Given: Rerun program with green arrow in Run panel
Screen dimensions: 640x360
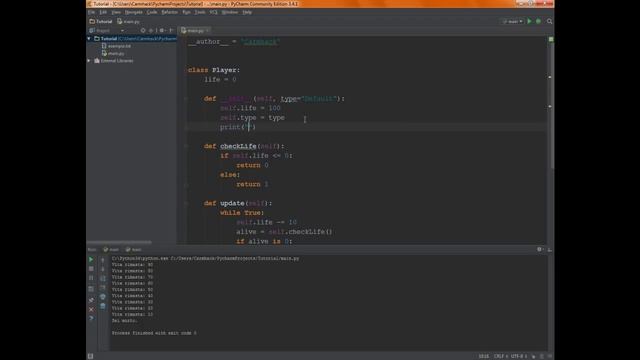Looking at the screenshot, I should [x=91, y=259].
